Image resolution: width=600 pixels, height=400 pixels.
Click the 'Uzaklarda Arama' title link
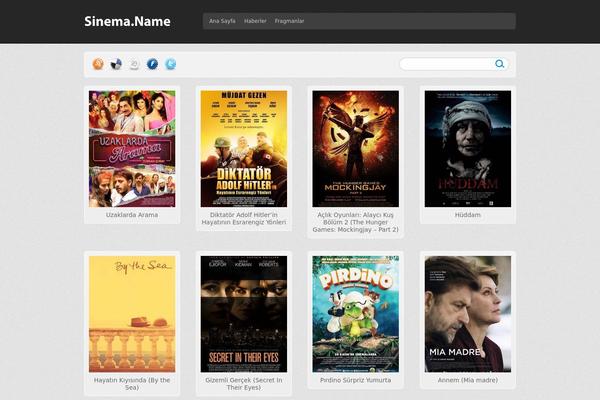point(132,215)
